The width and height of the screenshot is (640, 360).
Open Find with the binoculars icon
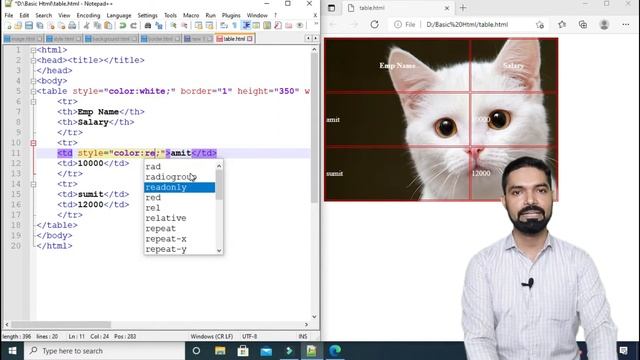(148, 25)
